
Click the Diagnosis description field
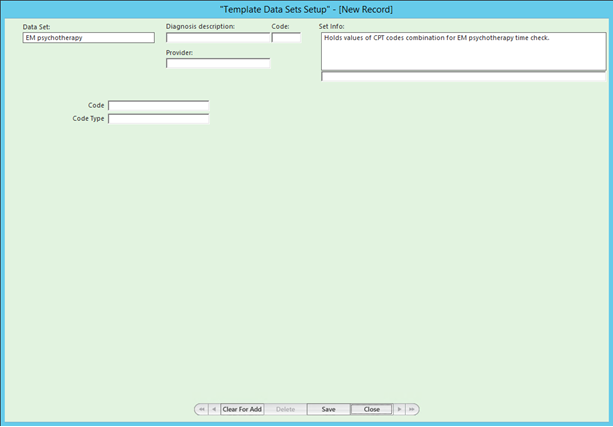tap(218, 38)
